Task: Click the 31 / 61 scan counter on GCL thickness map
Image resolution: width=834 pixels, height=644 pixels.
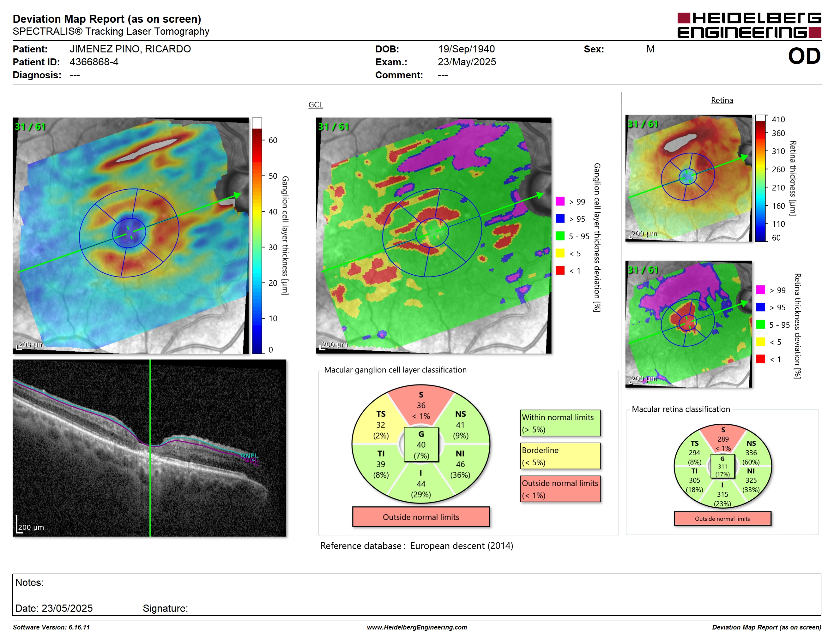Action: (x=30, y=127)
